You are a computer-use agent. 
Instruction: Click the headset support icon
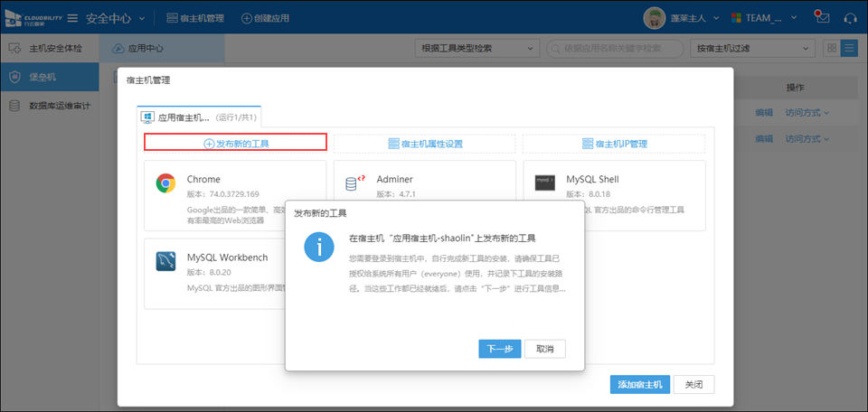849,17
